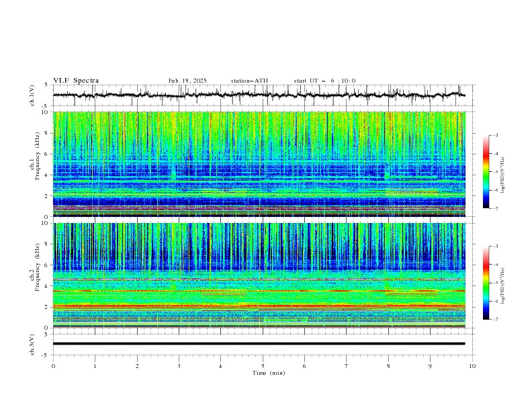Click the 'station=ATH' label
Viewport: 532px width, 411px height.
[249, 81]
